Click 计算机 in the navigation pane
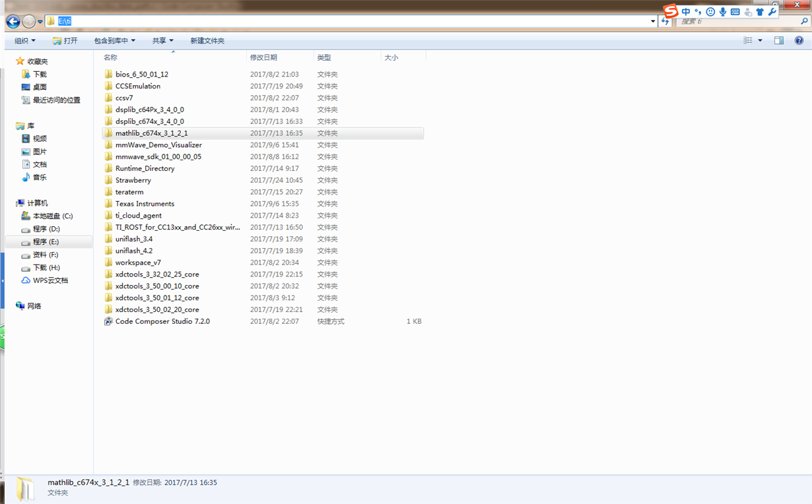 pyautogui.click(x=38, y=203)
